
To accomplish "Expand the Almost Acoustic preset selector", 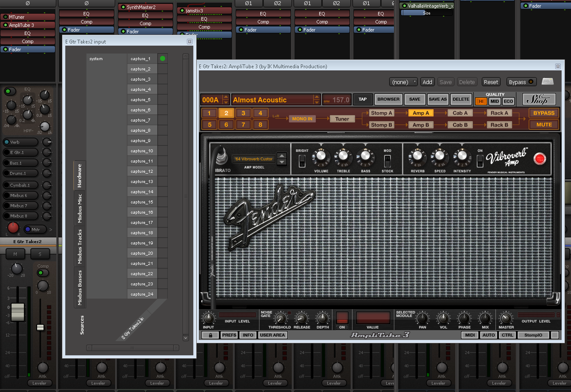I will [x=316, y=100].
